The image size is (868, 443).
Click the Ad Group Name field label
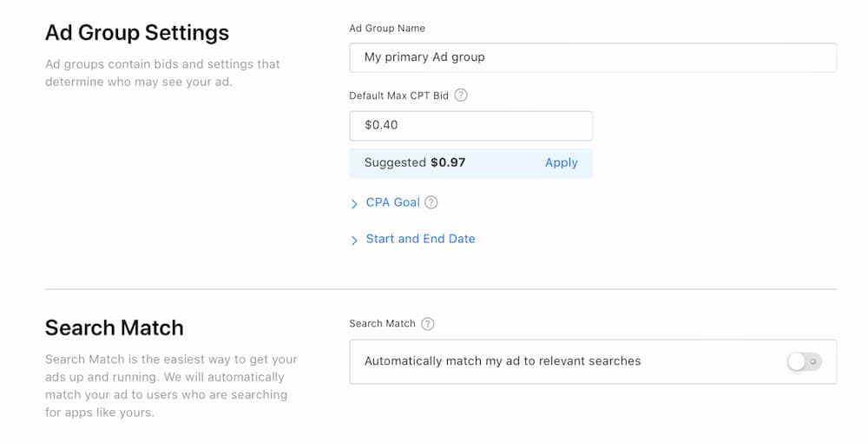pyautogui.click(x=387, y=28)
